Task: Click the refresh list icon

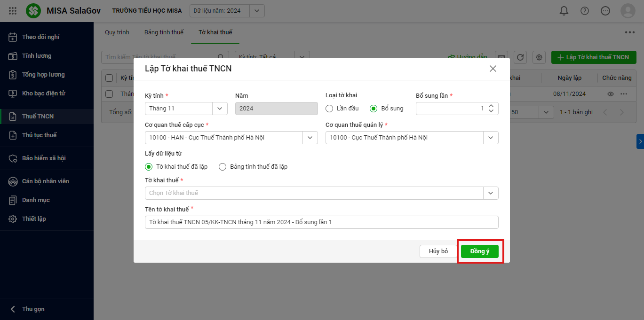Action: (520, 57)
